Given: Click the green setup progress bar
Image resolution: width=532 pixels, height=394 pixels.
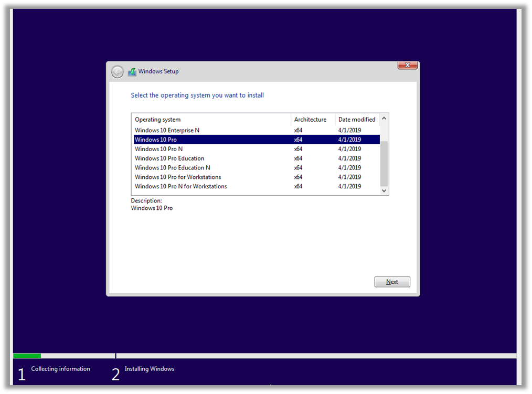Looking at the screenshot, I should [x=27, y=356].
